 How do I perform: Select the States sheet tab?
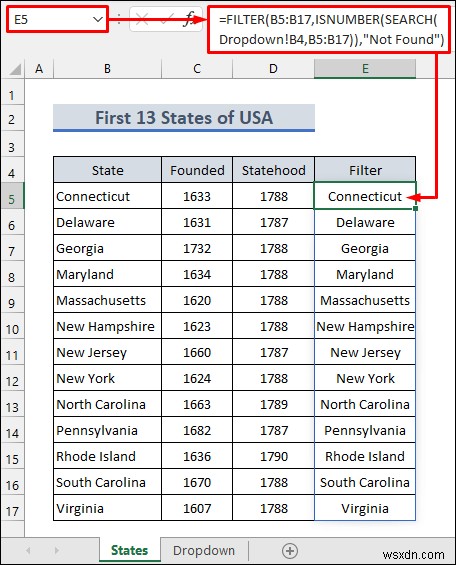[130, 550]
